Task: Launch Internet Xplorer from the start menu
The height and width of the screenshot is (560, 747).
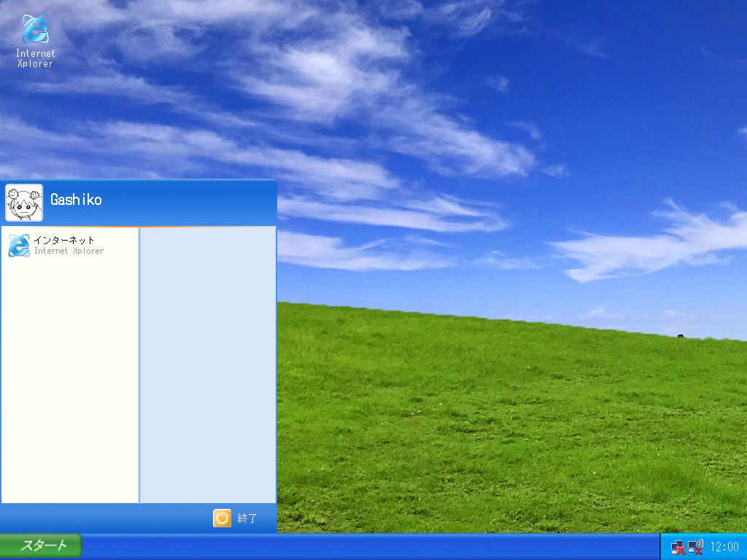Action: click(69, 245)
